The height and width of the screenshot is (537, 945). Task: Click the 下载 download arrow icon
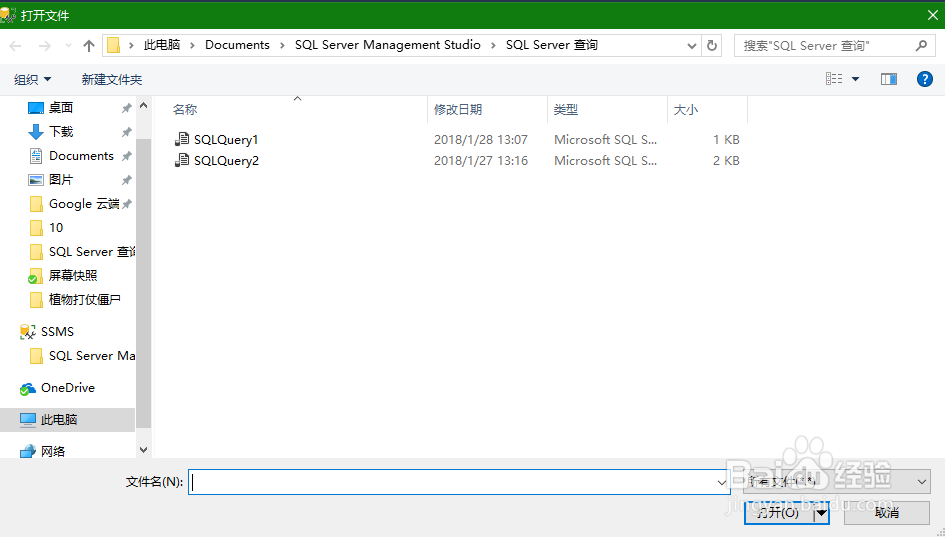36,132
